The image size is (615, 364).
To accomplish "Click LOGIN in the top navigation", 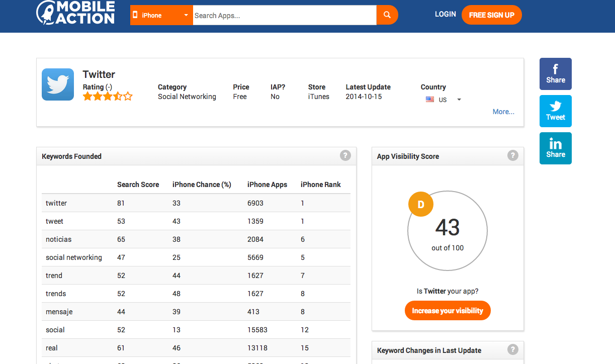I will click(x=445, y=14).
